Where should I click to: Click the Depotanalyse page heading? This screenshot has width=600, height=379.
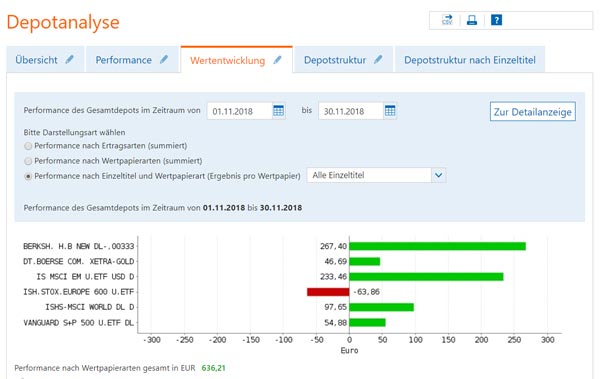coord(63,22)
